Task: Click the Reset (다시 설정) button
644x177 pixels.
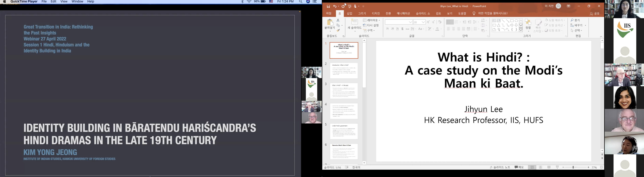Action: coord(371,25)
